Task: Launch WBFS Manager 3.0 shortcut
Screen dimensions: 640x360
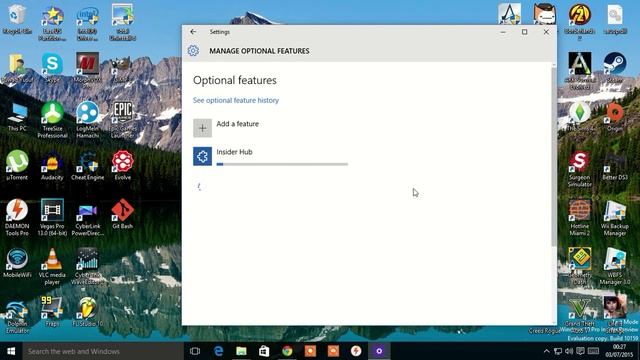Action: [x=615, y=266]
